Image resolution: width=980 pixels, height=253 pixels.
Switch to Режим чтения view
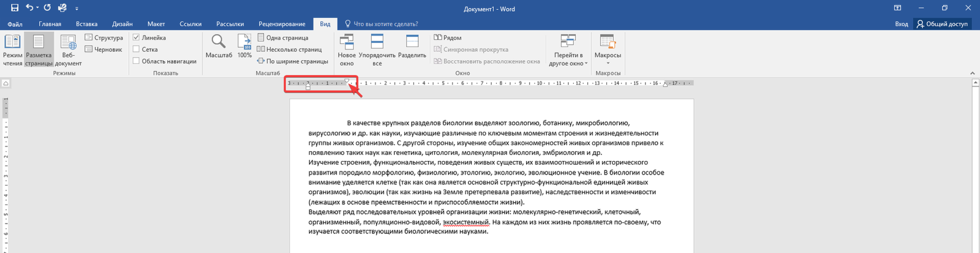pos(12,50)
